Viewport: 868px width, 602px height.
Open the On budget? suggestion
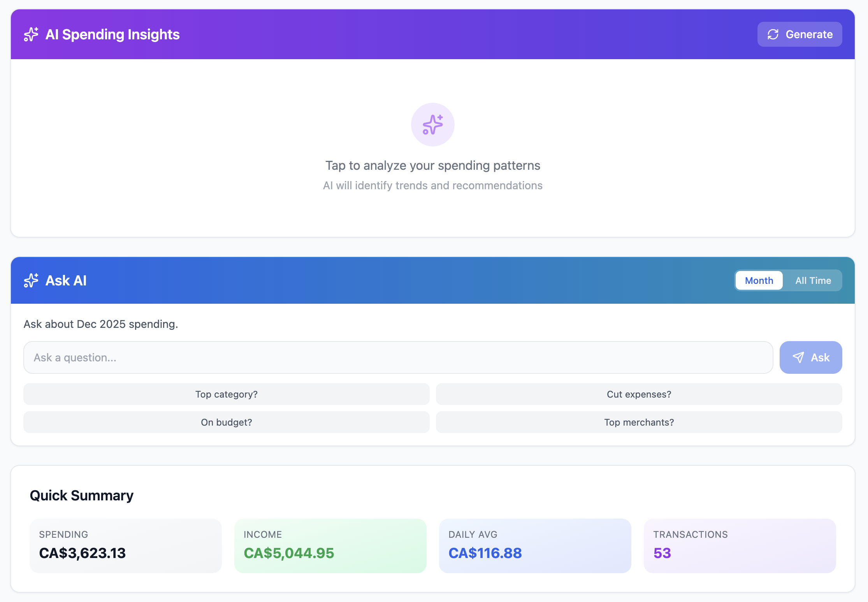226,422
